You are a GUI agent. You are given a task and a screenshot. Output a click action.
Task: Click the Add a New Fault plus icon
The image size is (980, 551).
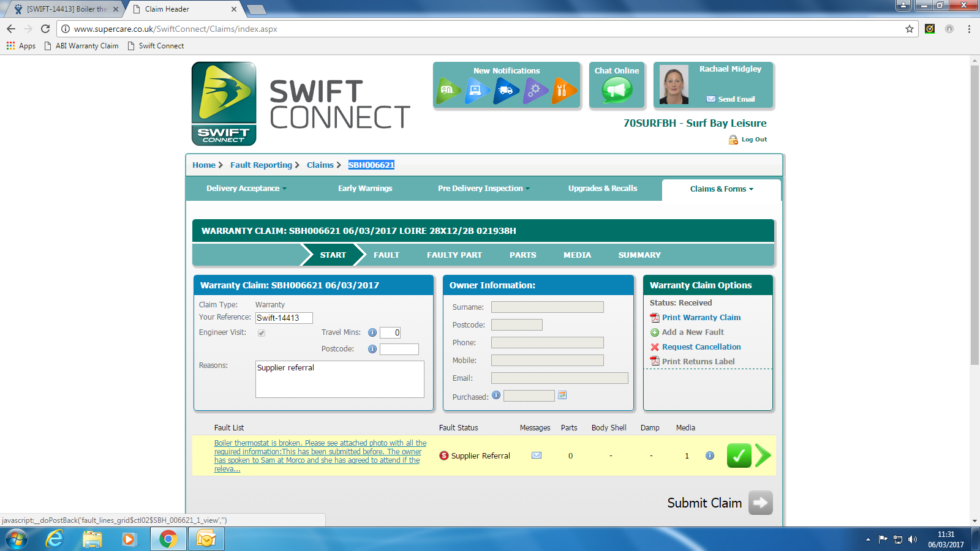point(655,332)
